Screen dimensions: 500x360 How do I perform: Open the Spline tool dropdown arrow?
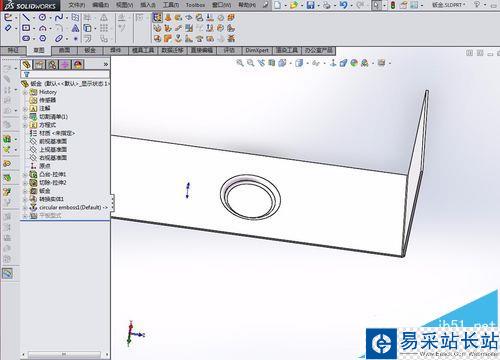coord(67,18)
